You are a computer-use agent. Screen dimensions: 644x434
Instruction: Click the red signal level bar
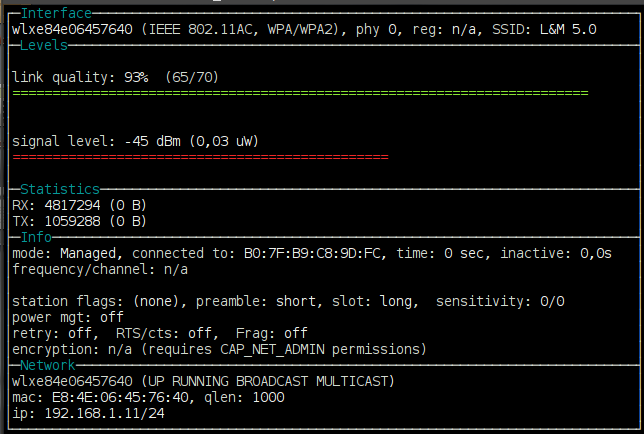(200, 157)
